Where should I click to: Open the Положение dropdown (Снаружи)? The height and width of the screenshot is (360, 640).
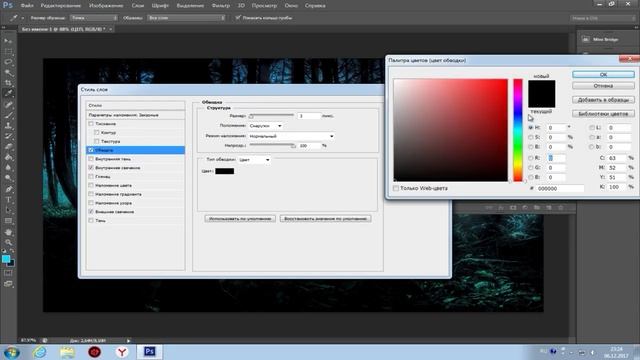266,126
